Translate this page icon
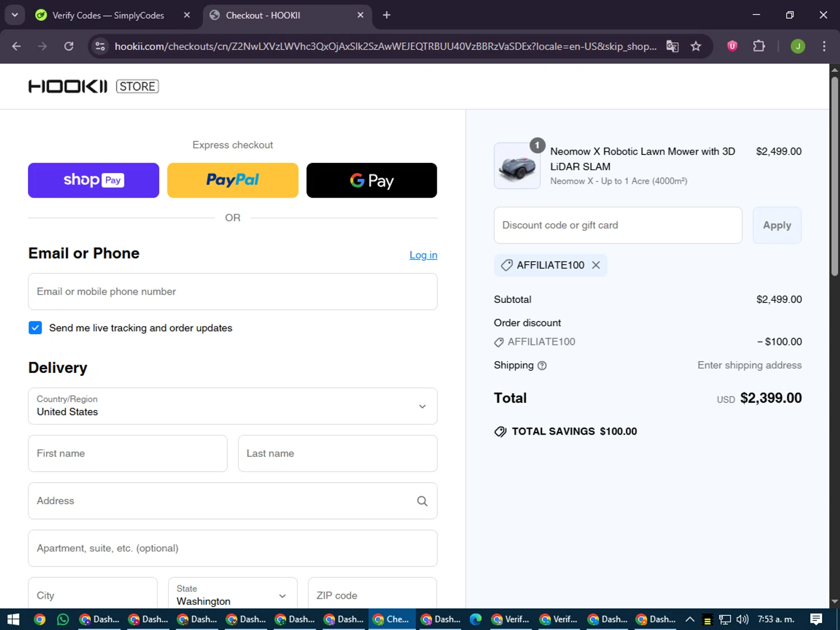Image resolution: width=840 pixels, height=630 pixels. click(x=673, y=46)
